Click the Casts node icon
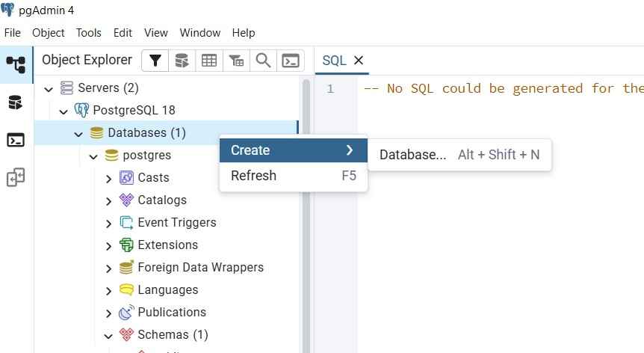This screenshot has width=644, height=353. pyautogui.click(x=126, y=177)
